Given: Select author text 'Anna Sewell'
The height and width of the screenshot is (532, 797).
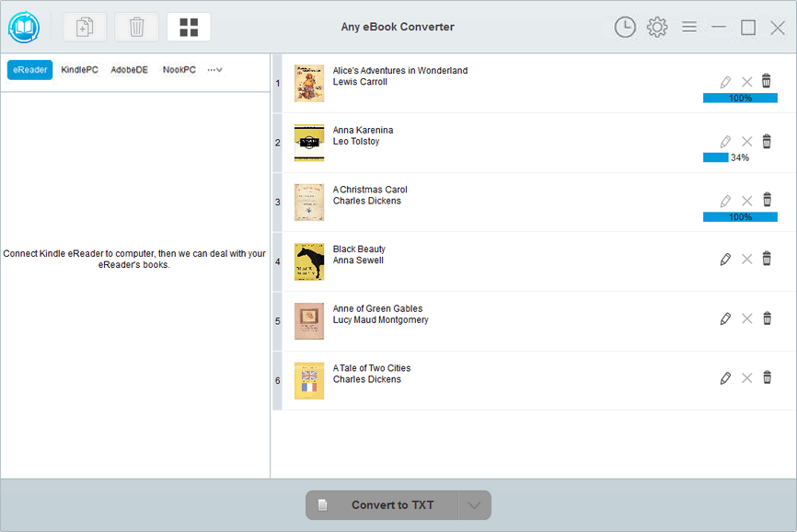Looking at the screenshot, I should pos(358,260).
